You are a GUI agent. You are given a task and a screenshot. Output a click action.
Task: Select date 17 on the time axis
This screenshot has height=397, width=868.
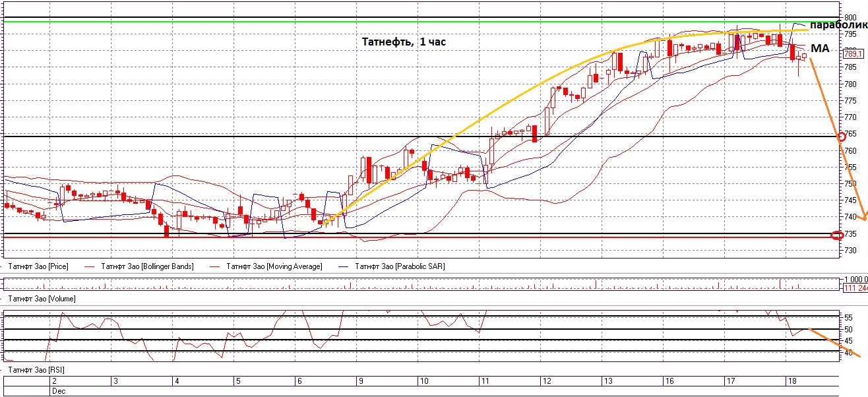[731, 381]
